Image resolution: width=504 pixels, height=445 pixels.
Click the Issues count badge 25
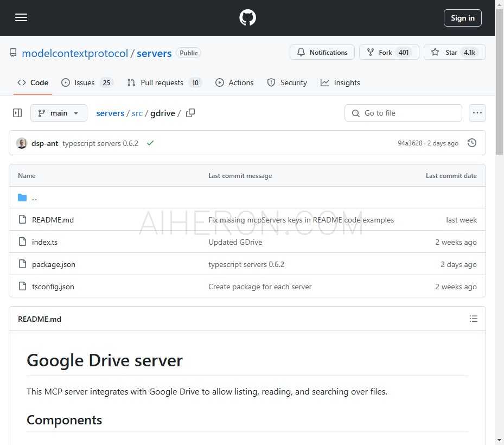click(106, 83)
